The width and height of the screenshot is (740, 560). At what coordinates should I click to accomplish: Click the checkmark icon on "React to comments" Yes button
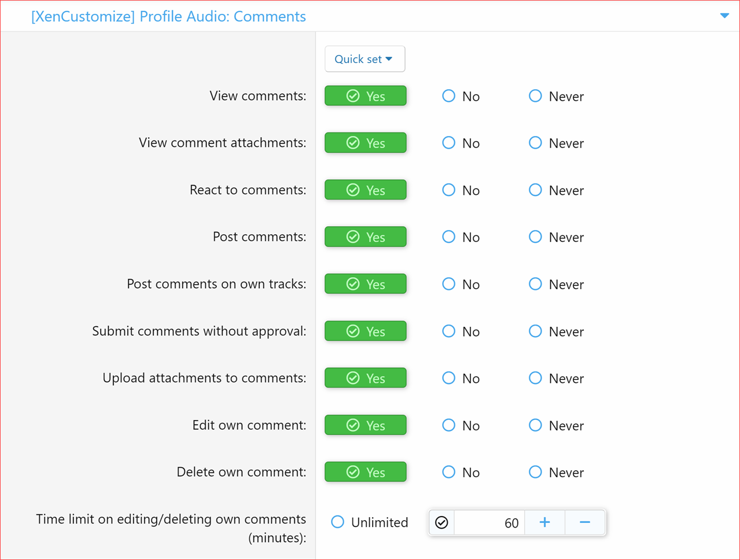click(x=353, y=190)
